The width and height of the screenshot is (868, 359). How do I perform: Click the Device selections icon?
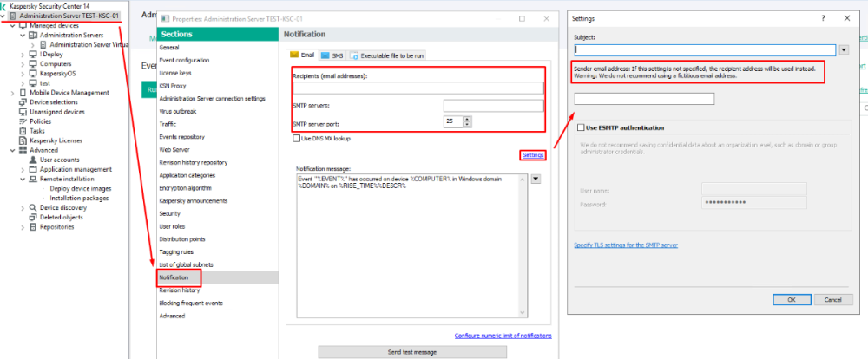[23, 101]
